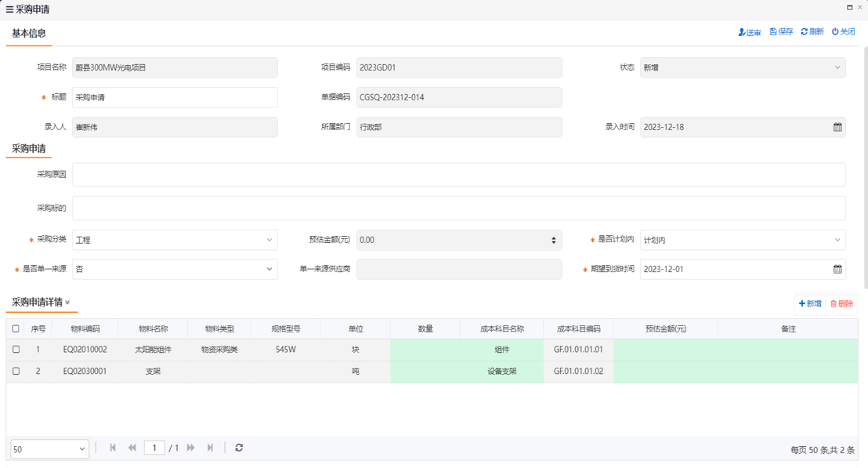
Task: Click cell EQ02010002
Action: (x=85, y=350)
